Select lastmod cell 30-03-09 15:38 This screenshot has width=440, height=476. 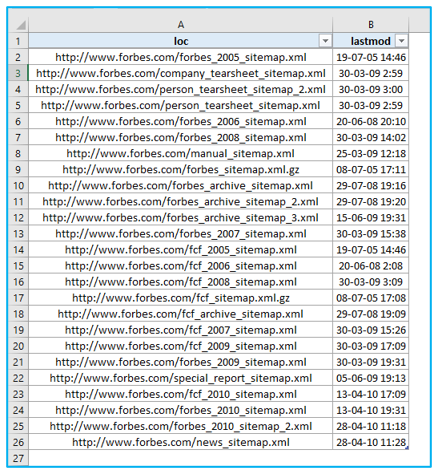(x=371, y=234)
